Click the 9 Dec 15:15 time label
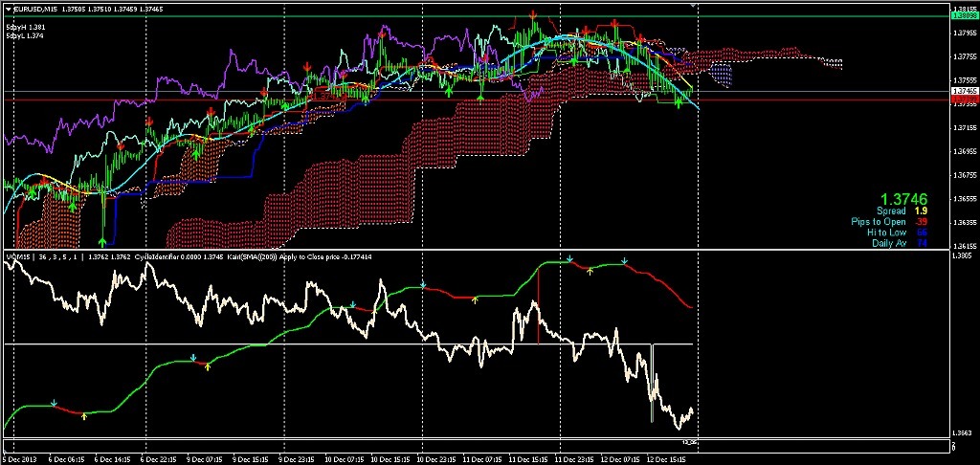The width and height of the screenshot is (980, 465). (253, 459)
